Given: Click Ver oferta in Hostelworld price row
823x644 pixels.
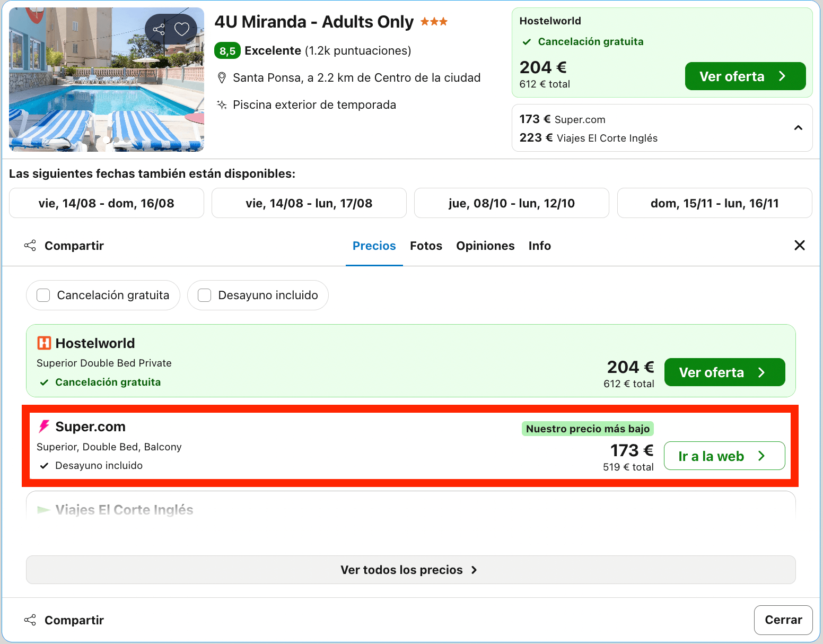Looking at the screenshot, I should pyautogui.click(x=724, y=372).
